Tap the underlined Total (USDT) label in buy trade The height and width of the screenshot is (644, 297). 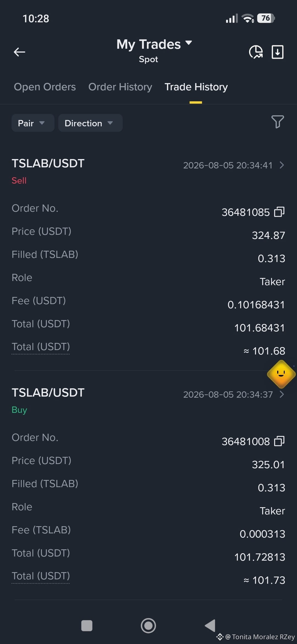pos(41,576)
